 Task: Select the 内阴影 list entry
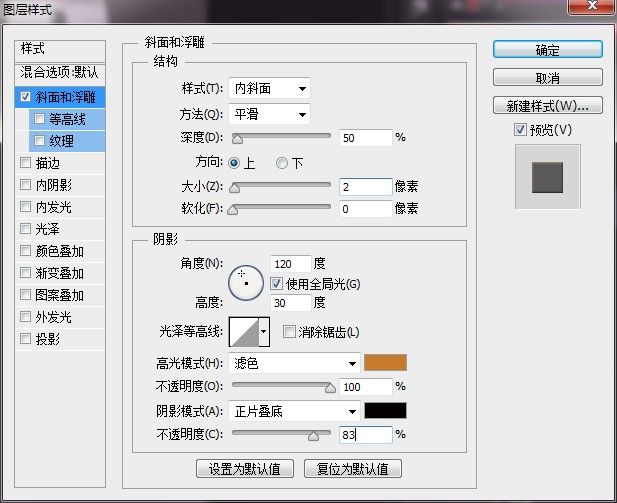tap(60, 185)
